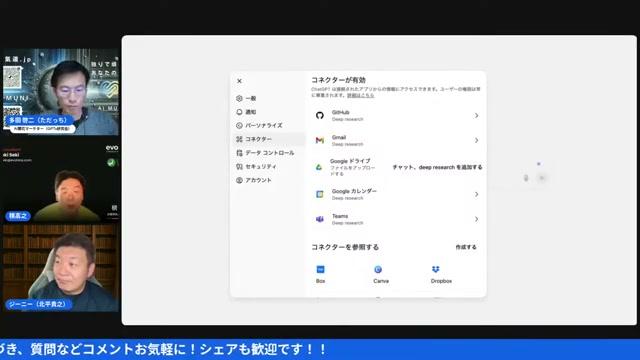Click the icon beside パーソナライズ
640x360 pixels.
pyautogui.click(x=239, y=125)
